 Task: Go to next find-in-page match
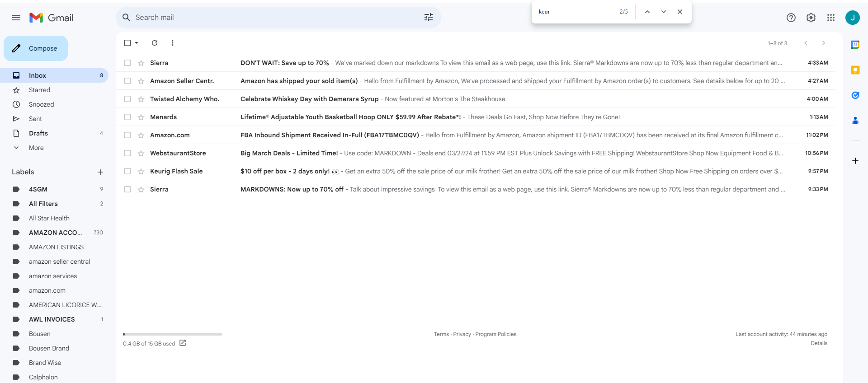point(664,12)
